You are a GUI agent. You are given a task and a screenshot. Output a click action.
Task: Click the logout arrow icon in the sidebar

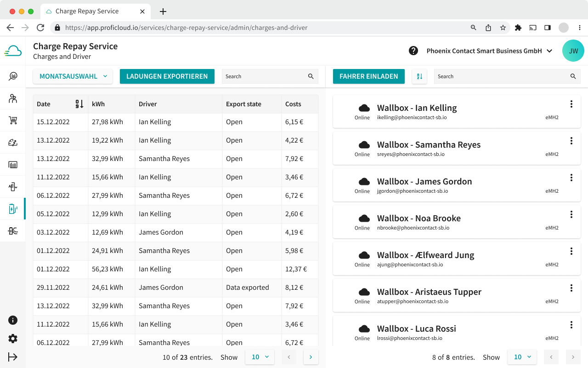[12, 356]
